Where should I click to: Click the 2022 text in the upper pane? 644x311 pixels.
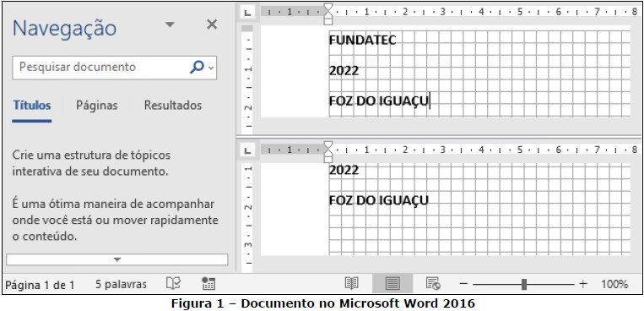(344, 71)
